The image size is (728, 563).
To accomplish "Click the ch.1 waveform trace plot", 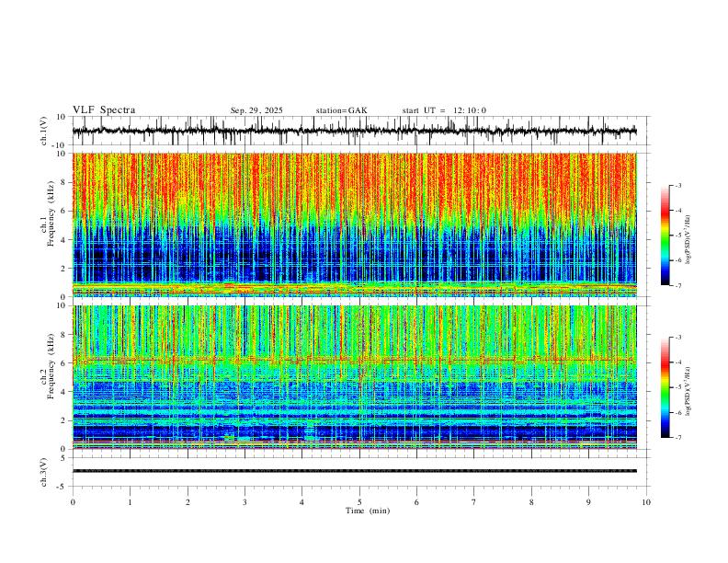I will [355, 131].
